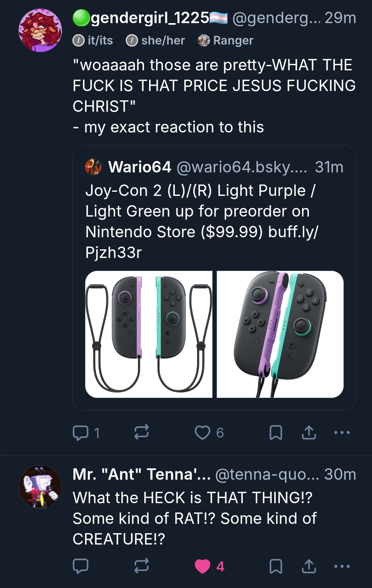372x588 pixels.
Task: Repost gendergirl_1225's quote post
Action: click(x=141, y=432)
